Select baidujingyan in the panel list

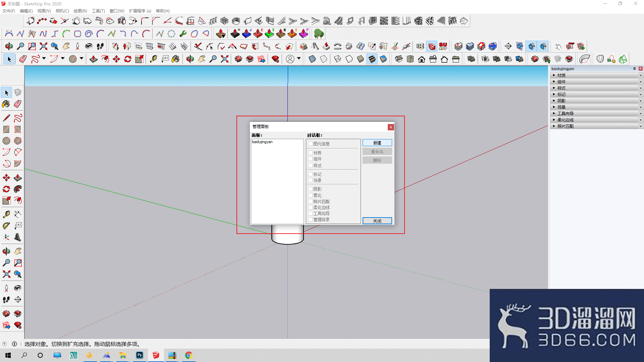pos(262,142)
